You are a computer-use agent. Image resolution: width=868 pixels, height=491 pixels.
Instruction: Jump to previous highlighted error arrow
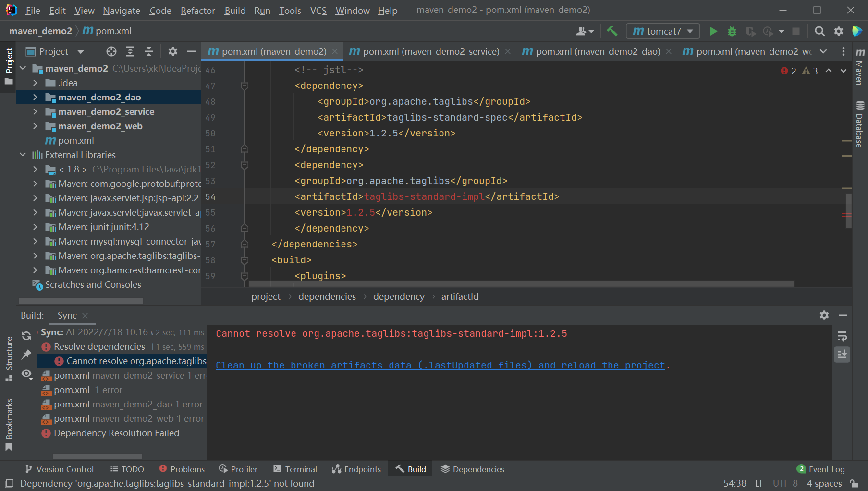tap(829, 71)
